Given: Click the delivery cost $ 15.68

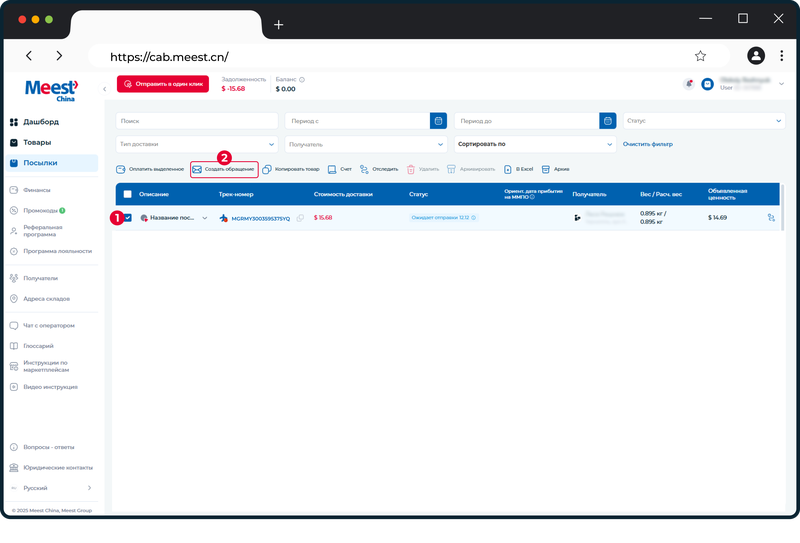Looking at the screenshot, I should click(x=323, y=218).
